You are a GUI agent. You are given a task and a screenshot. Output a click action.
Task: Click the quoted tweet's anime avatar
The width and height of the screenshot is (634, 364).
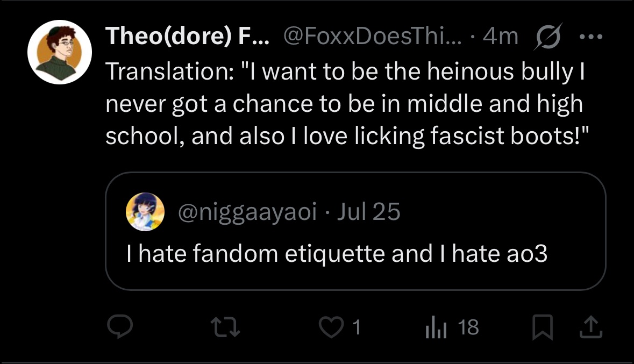[x=145, y=211]
